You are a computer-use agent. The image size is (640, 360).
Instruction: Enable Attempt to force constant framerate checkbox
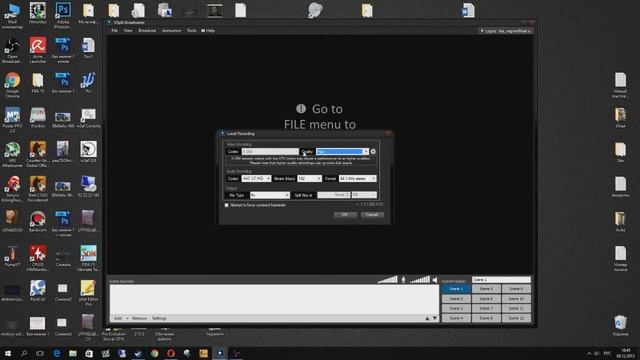click(x=227, y=205)
